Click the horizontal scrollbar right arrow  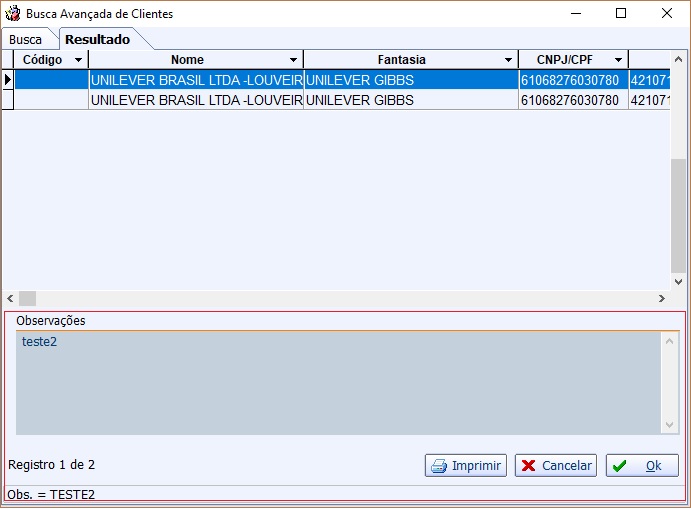661,298
